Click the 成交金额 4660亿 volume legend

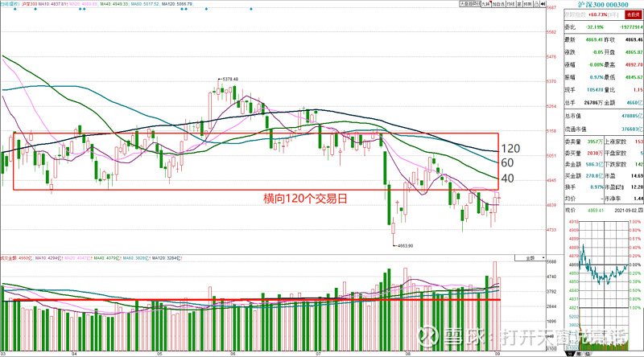[16, 258]
